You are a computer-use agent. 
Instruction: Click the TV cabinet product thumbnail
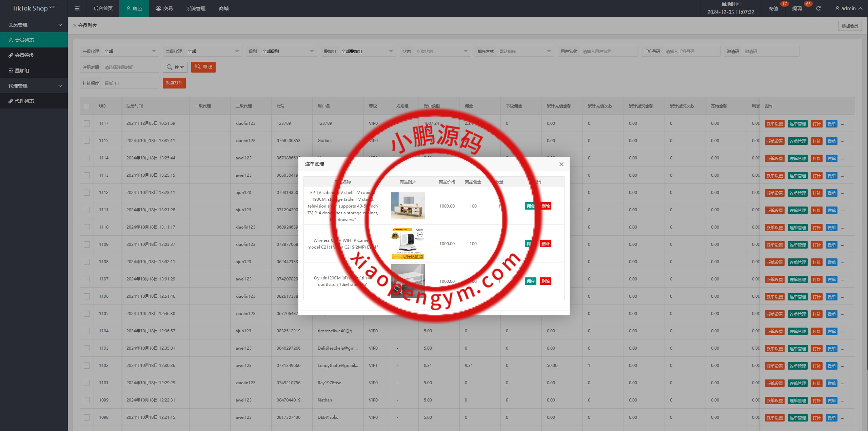tap(408, 206)
